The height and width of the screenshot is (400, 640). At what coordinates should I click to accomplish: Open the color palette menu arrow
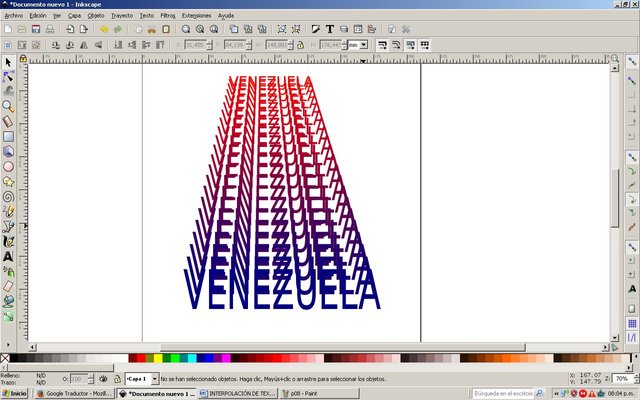(x=636, y=358)
